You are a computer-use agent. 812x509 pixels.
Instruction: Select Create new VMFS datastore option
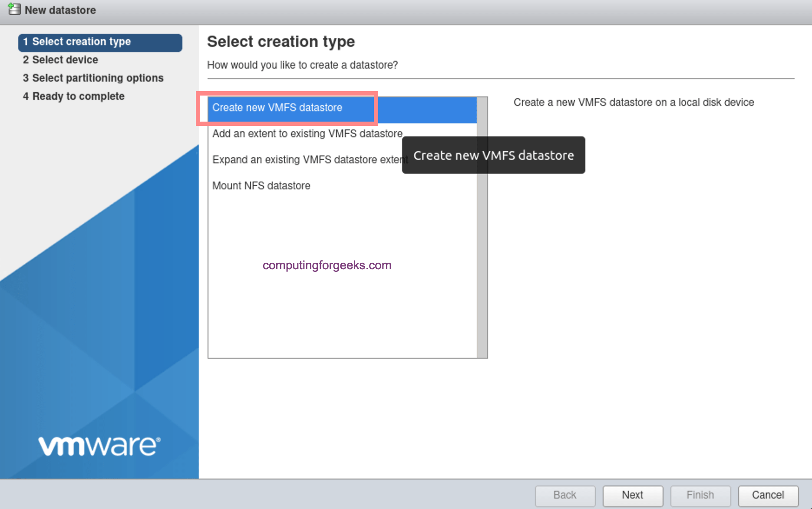coord(277,108)
